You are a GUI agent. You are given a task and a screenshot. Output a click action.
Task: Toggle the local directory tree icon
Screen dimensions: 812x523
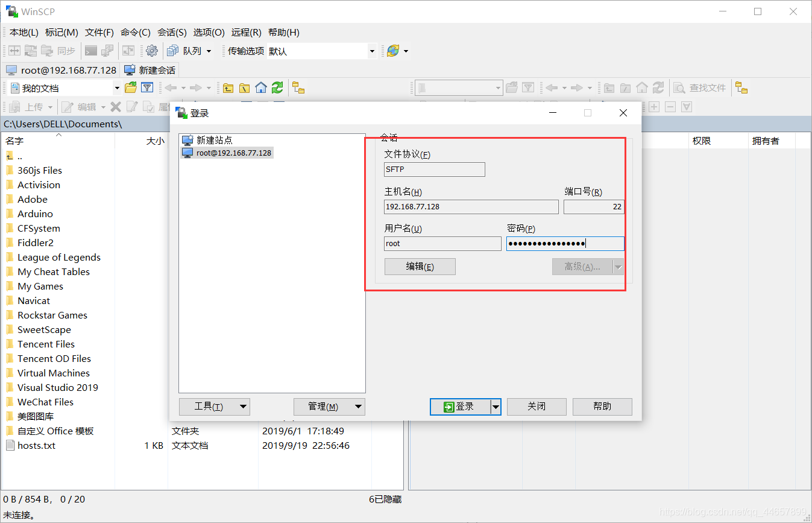tap(298, 88)
